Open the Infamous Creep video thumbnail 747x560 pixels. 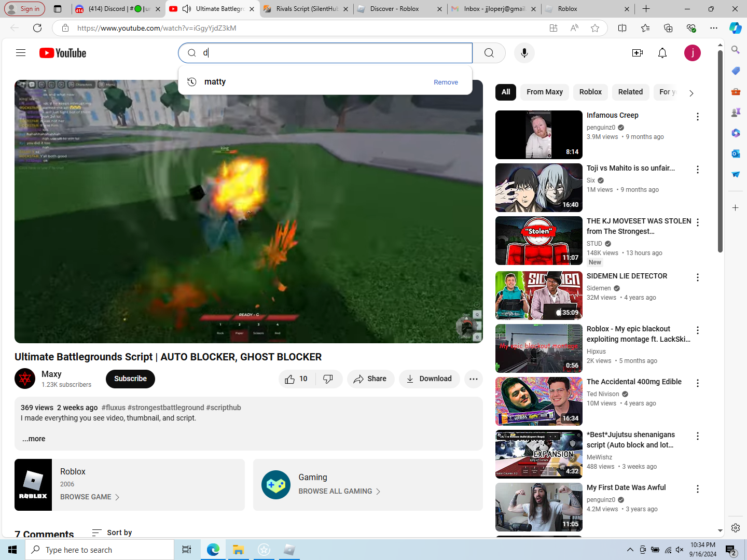coord(539,135)
